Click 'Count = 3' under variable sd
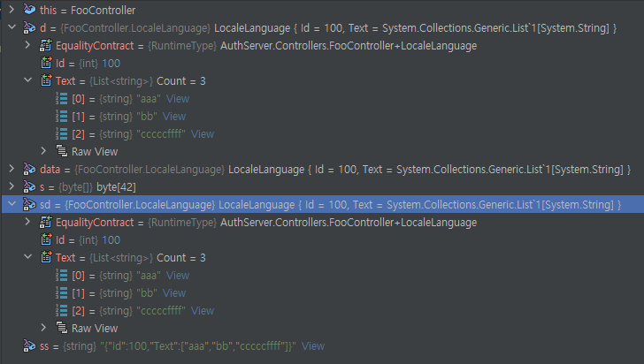The height and width of the screenshot is (364, 644). tap(181, 258)
